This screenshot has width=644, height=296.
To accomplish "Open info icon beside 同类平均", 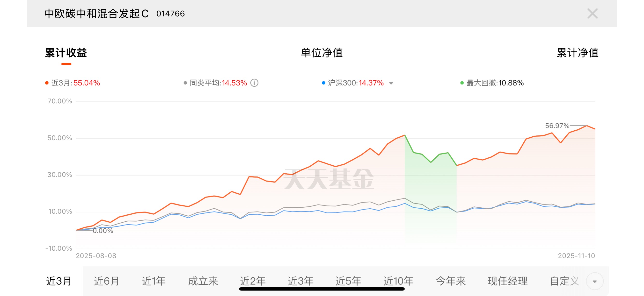I will (x=254, y=83).
